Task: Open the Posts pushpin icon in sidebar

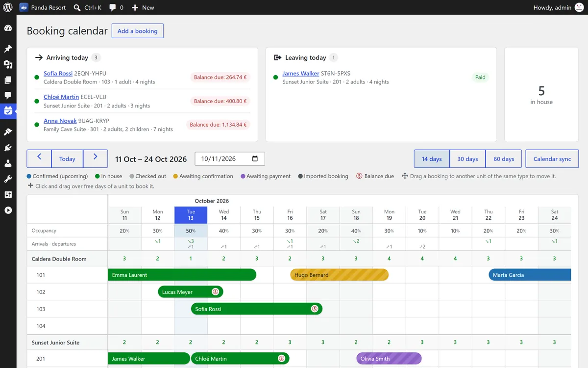Action: pyautogui.click(x=8, y=49)
